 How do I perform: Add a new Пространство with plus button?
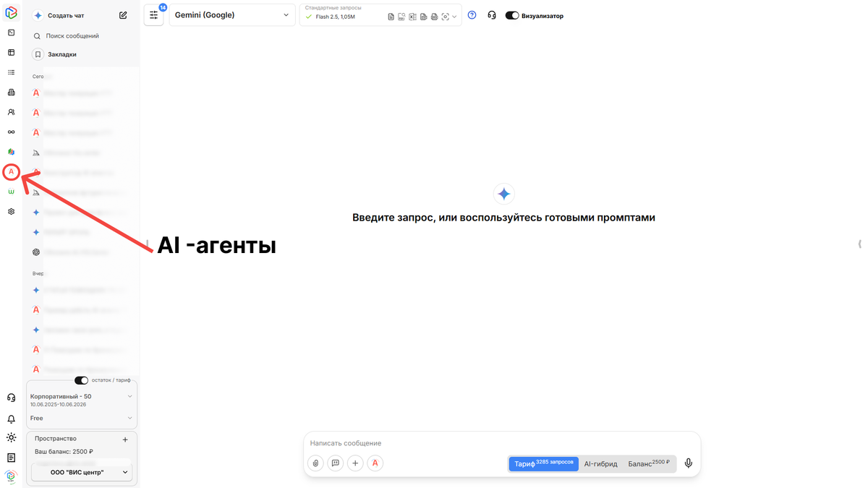tap(125, 440)
